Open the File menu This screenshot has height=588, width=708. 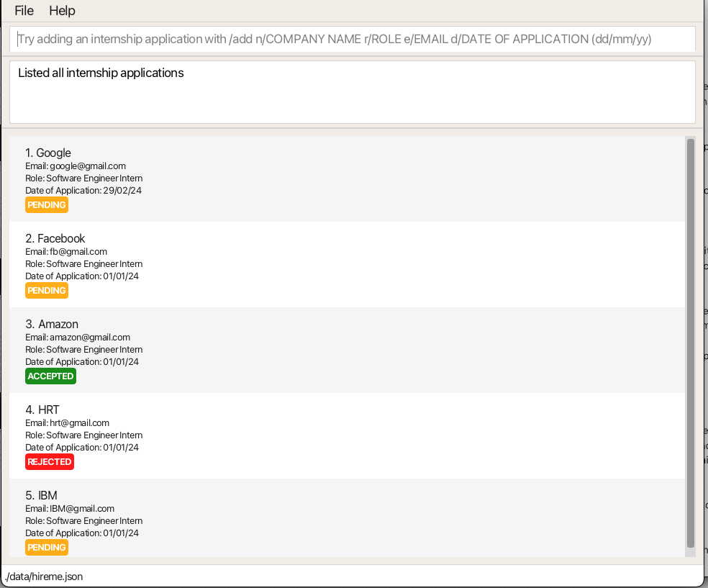pos(24,10)
